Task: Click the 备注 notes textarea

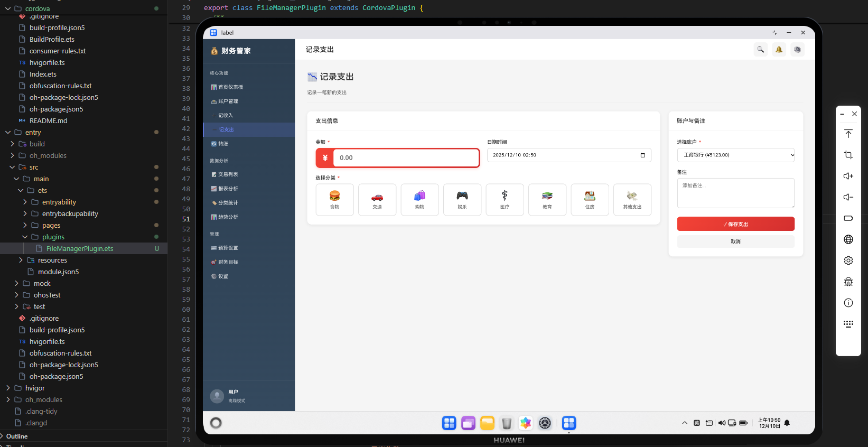Action: point(736,193)
